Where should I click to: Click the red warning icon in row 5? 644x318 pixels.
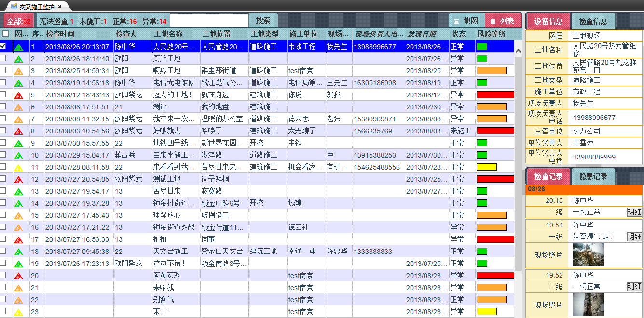tap(19, 95)
